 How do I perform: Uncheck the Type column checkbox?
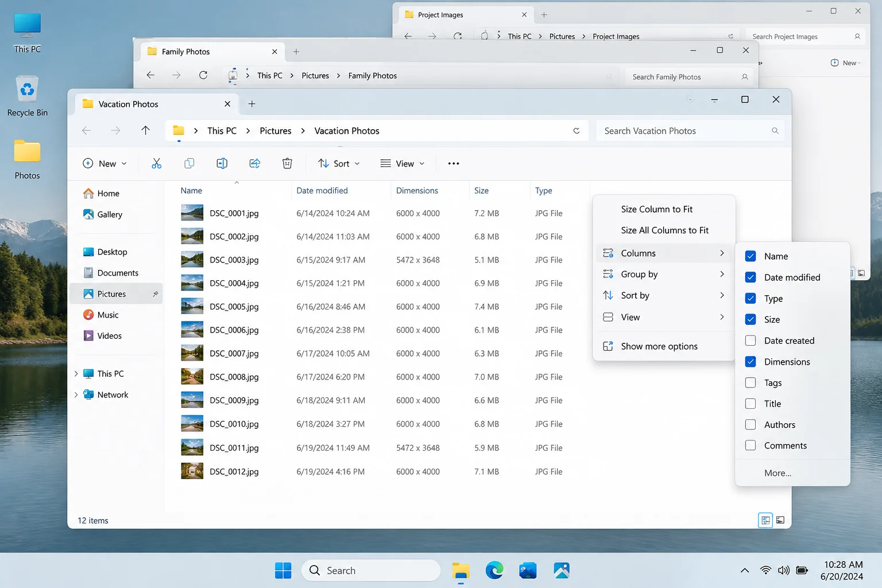(751, 299)
